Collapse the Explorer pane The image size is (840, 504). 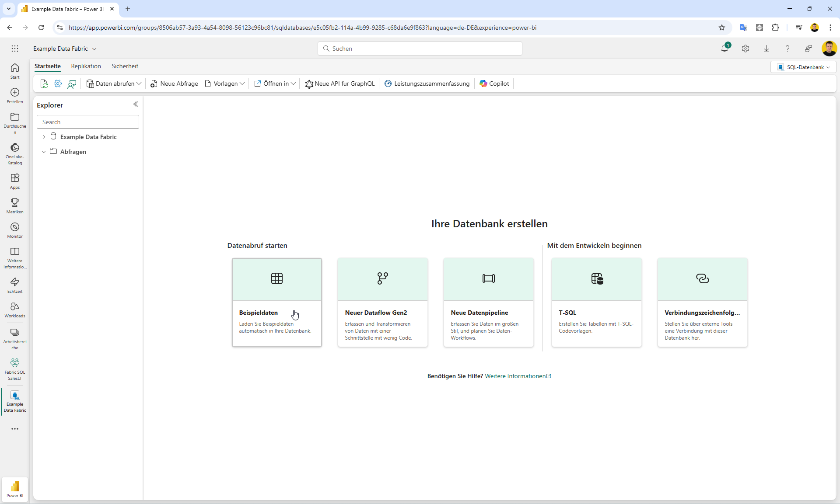(x=136, y=104)
